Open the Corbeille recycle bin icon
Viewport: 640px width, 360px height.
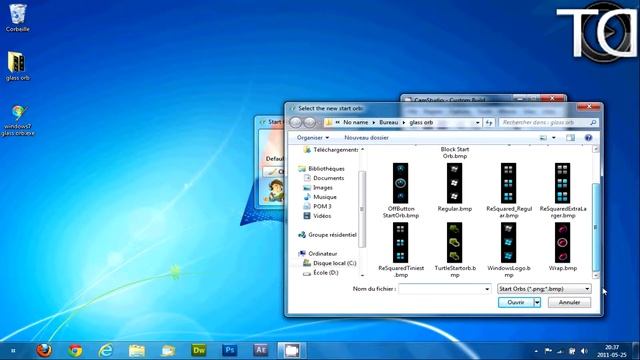[18, 18]
